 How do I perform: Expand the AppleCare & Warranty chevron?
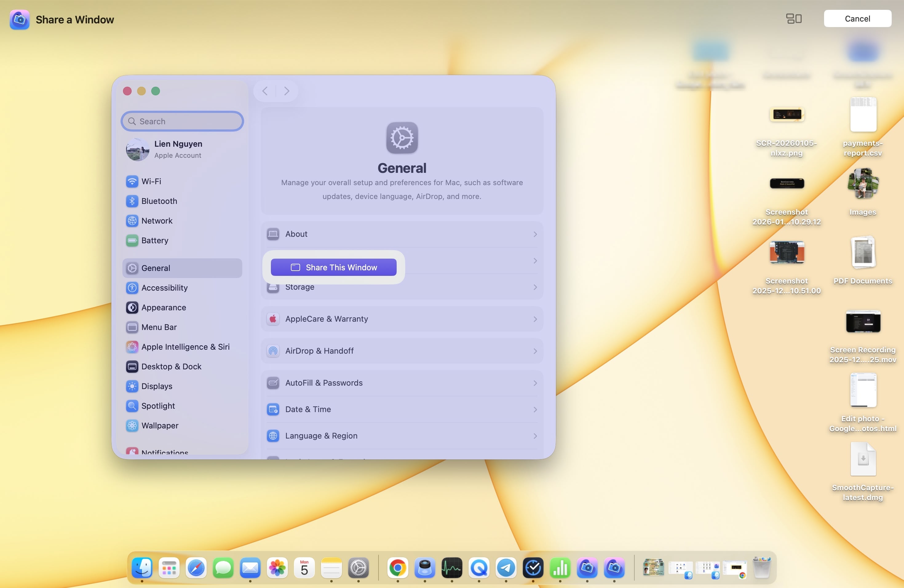[x=535, y=319]
